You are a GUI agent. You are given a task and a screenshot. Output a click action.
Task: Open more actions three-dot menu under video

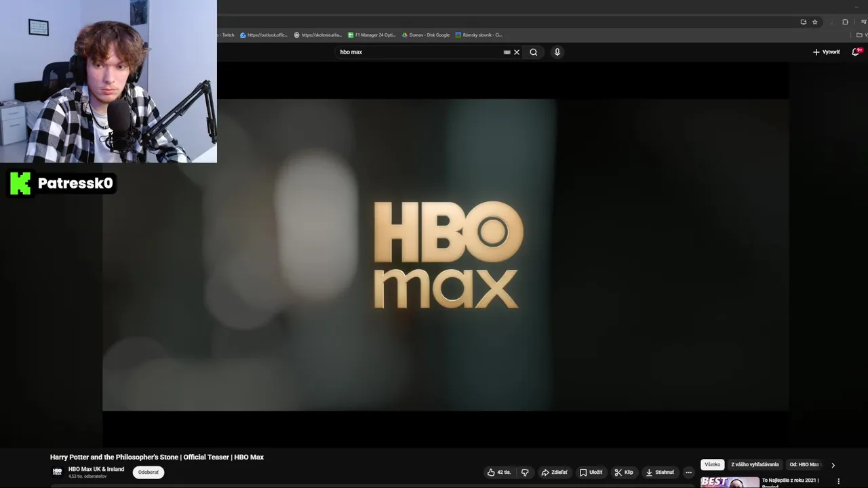pyautogui.click(x=688, y=472)
